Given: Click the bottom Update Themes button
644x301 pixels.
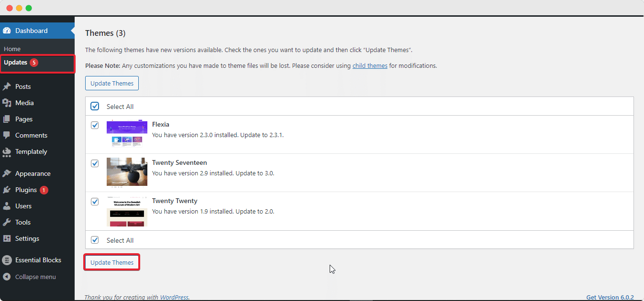Looking at the screenshot, I should 112,262.
